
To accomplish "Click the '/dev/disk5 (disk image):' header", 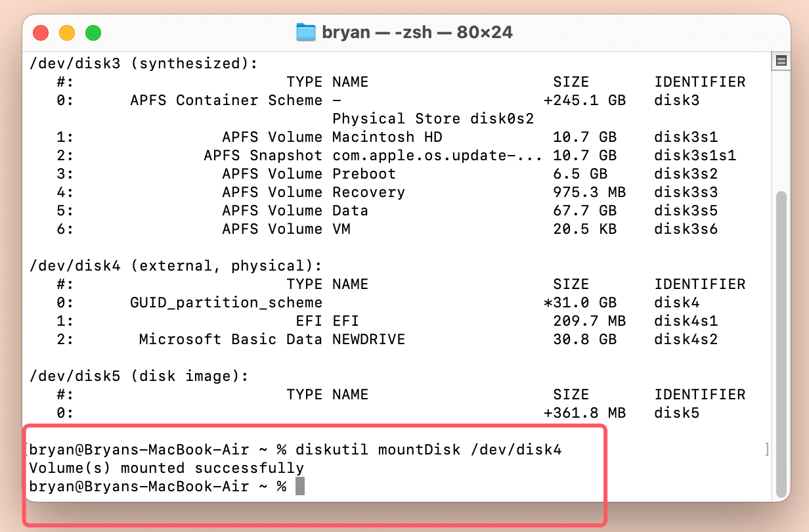I will 139,376.
